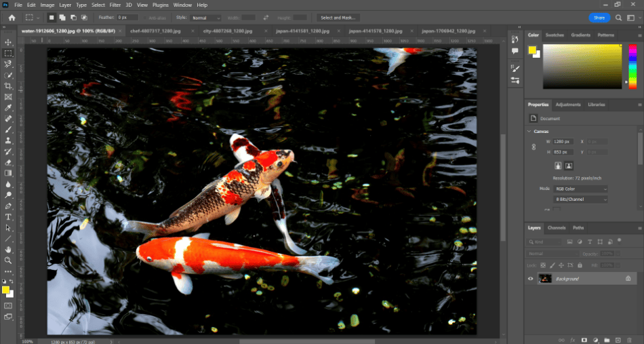Viewport: 644px width, 344px height.
Task: Open the layer Kind filter dropdown
Action: click(544, 242)
